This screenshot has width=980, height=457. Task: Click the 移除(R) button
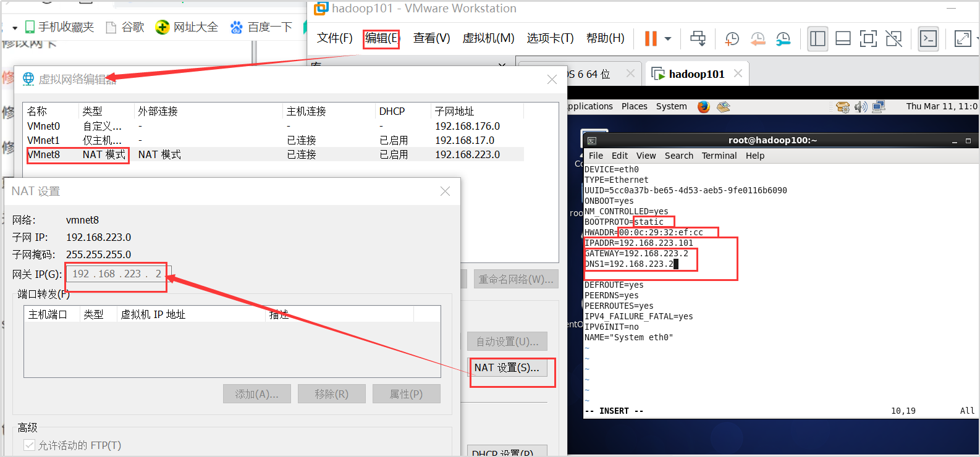(332, 394)
